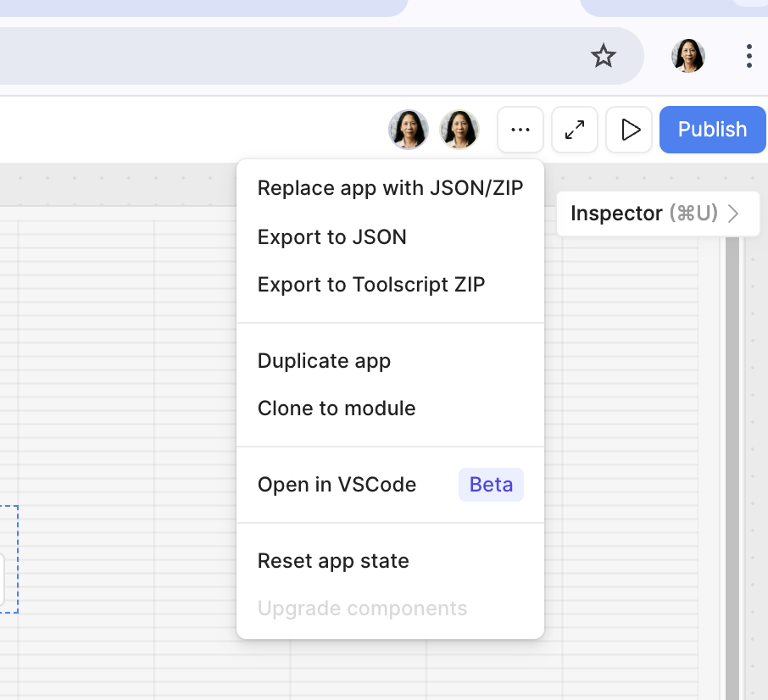Open the browser profile avatar
The height and width of the screenshot is (700, 768).
(687, 56)
